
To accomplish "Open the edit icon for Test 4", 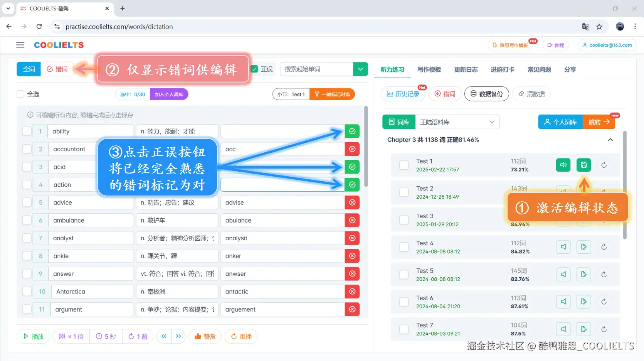I will (x=583, y=247).
